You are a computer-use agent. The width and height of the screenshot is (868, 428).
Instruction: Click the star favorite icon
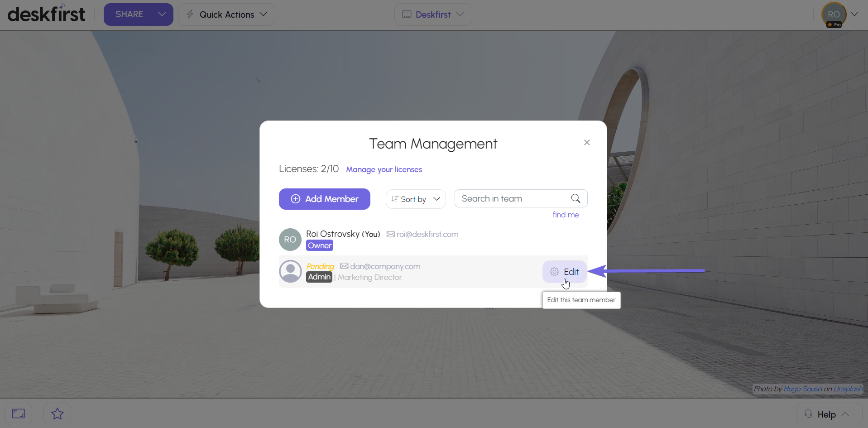[58, 414]
